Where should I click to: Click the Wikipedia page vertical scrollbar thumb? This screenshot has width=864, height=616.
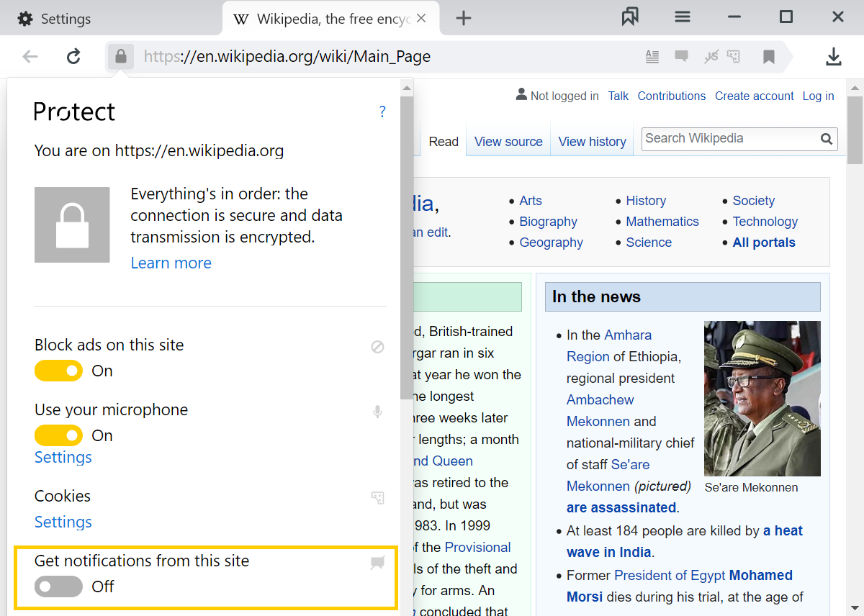pos(855,130)
